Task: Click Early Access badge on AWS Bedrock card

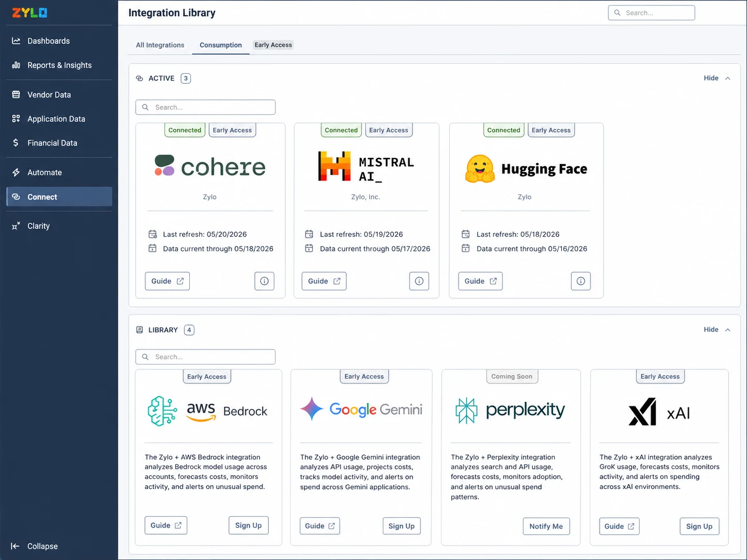Action: click(x=207, y=376)
